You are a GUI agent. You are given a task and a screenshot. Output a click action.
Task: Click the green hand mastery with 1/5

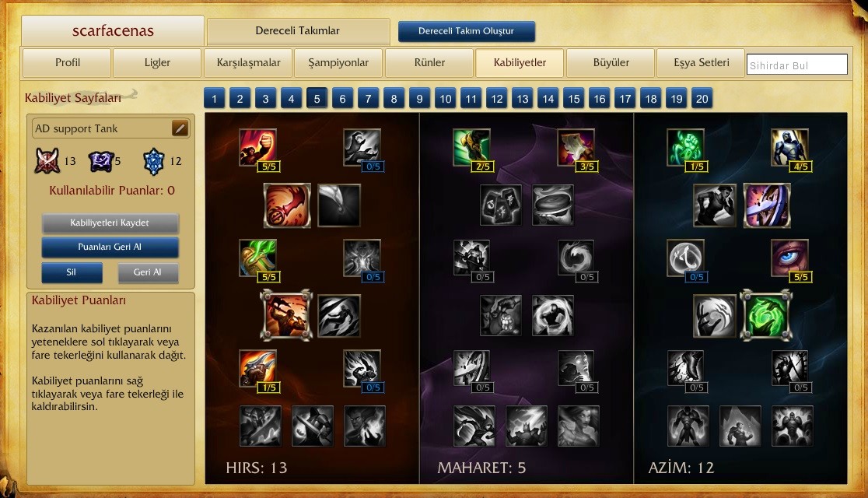point(685,147)
